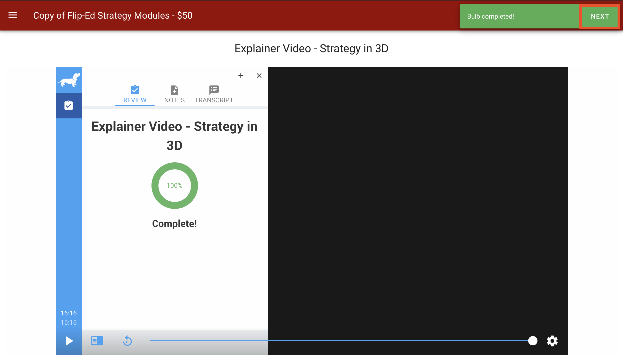The height and width of the screenshot is (364, 623).
Task: Open the video settings gear
Action: (552, 341)
